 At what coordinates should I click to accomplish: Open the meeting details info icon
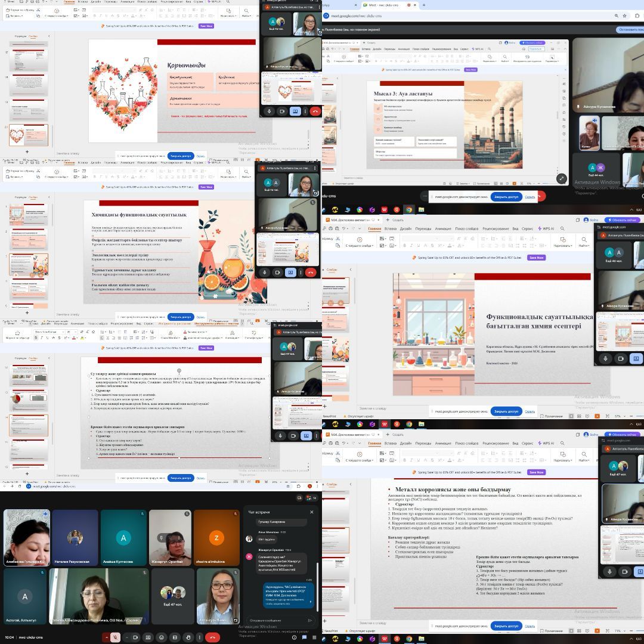pyautogui.click(x=294, y=637)
